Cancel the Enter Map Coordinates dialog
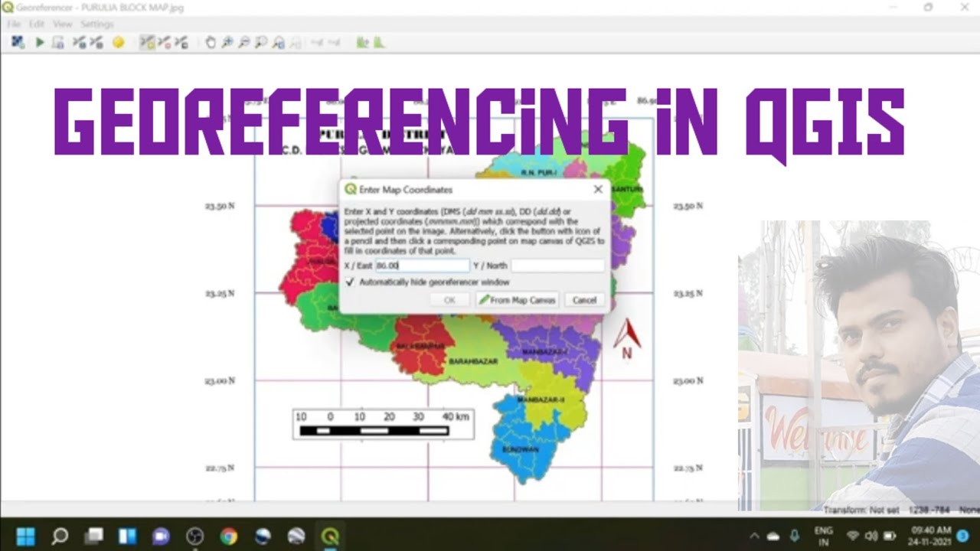Screen dimensions: 980x551 [584, 300]
